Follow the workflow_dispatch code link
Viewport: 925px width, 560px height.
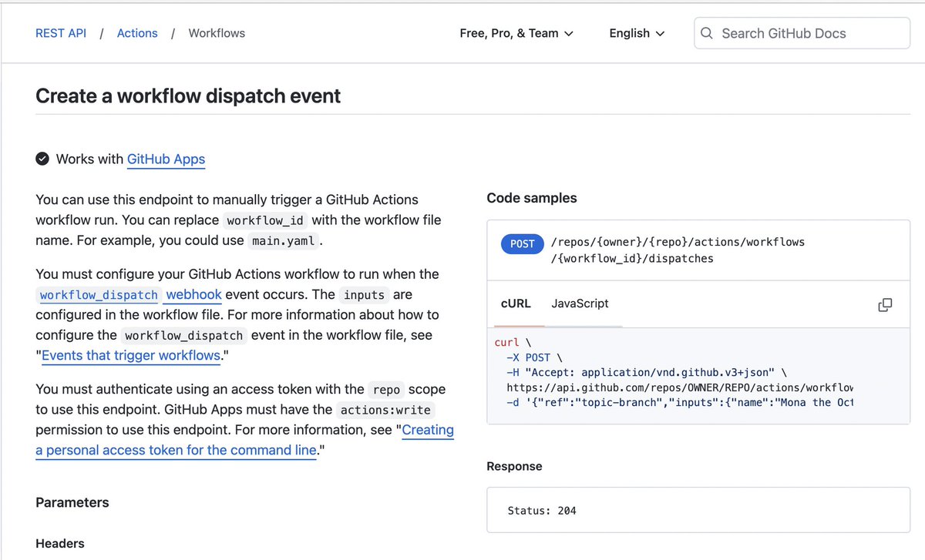click(99, 295)
